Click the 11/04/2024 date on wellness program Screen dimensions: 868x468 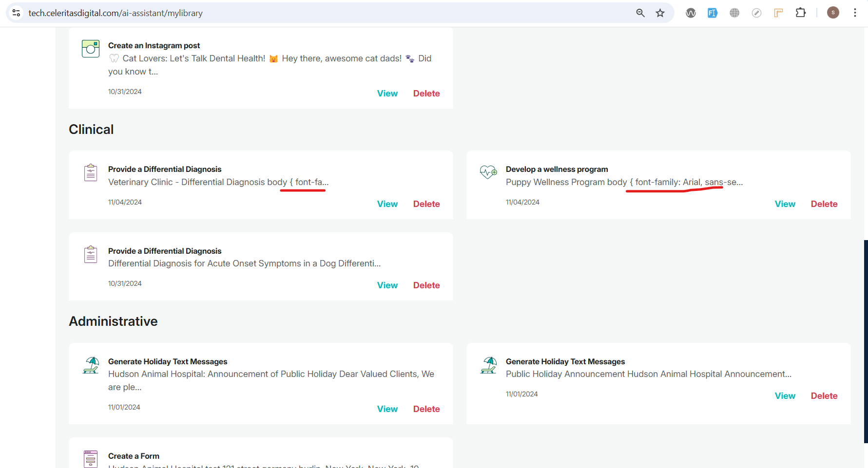tap(522, 202)
